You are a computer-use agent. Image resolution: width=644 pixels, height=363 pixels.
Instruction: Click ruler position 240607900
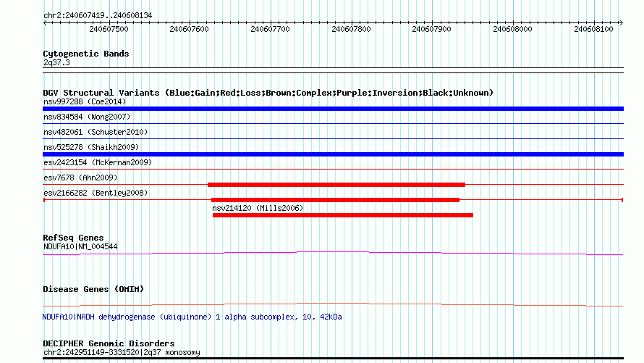432,29
